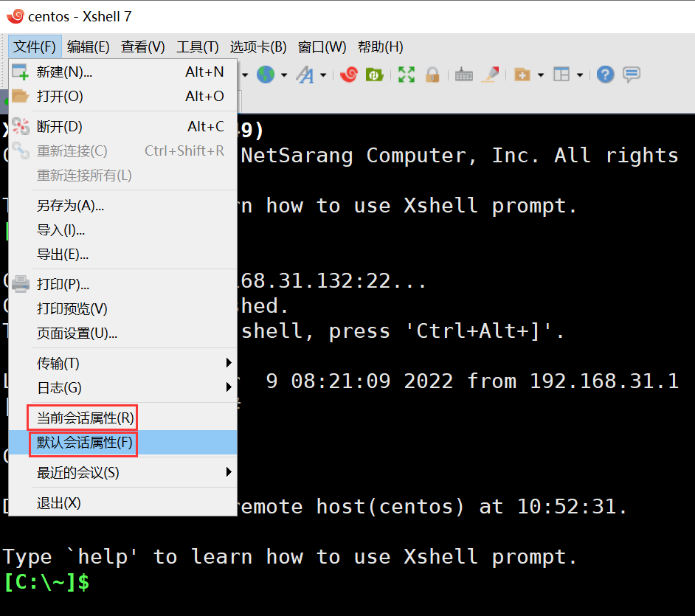Screen dimensions: 695x616
Task: Open 当前会话属性(R) menu entry
Action: pos(123,418)
